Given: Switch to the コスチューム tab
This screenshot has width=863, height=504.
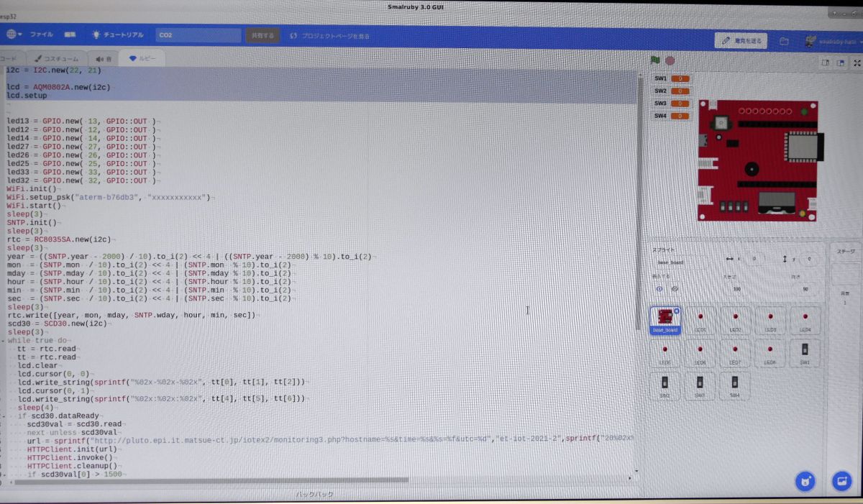Looking at the screenshot, I should [58, 58].
